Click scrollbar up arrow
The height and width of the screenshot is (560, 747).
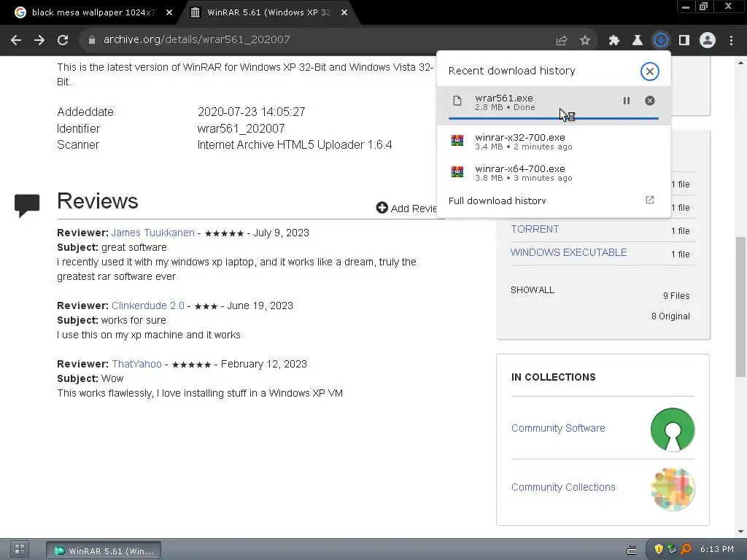pos(741,63)
